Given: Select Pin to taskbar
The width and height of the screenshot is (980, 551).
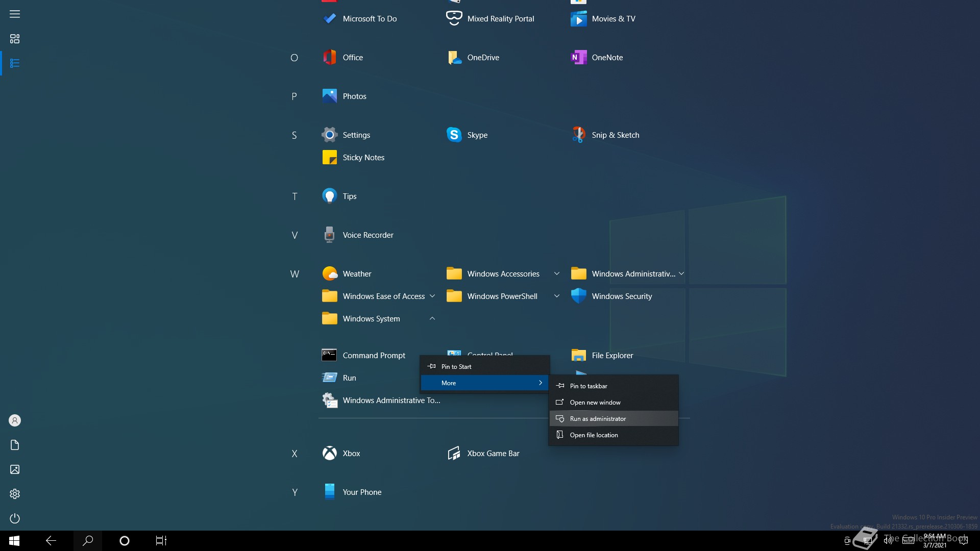Looking at the screenshot, I should tap(614, 386).
